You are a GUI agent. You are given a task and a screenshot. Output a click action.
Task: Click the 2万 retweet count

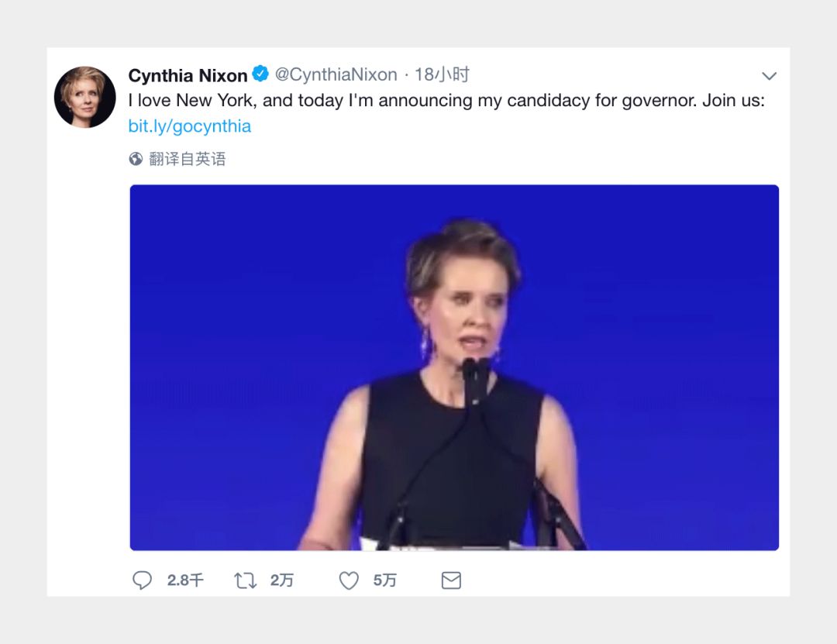tap(282, 580)
